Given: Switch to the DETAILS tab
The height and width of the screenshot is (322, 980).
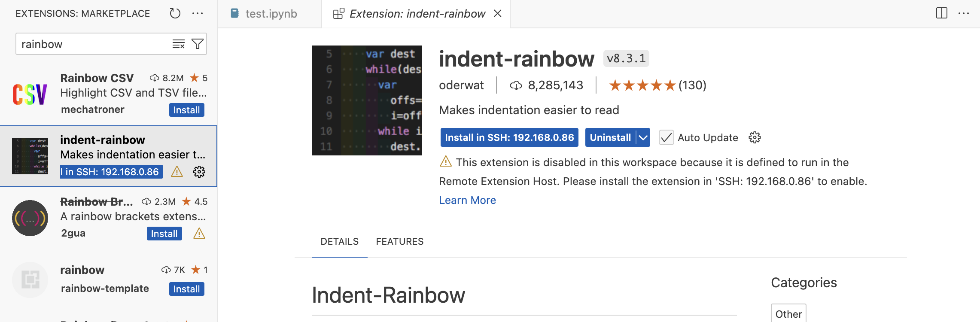Looking at the screenshot, I should click(x=339, y=242).
